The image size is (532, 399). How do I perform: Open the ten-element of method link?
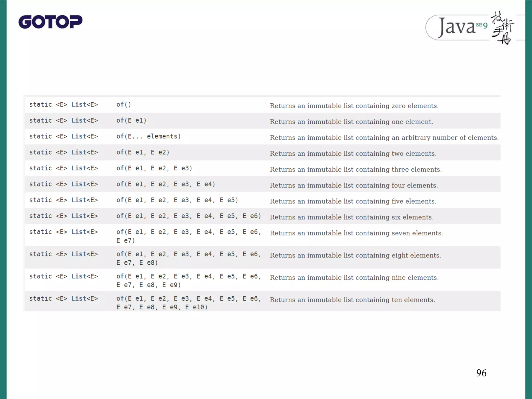point(120,298)
